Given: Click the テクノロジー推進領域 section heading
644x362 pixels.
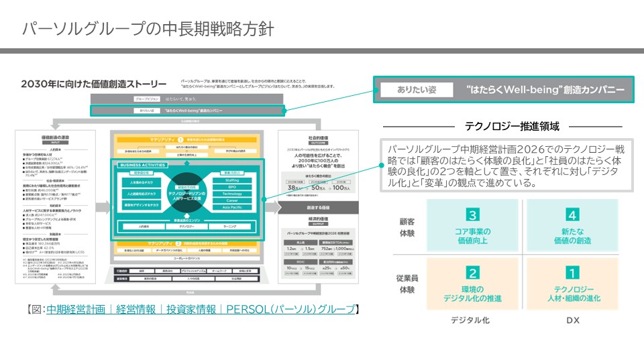Looking at the screenshot, I should [508, 125].
